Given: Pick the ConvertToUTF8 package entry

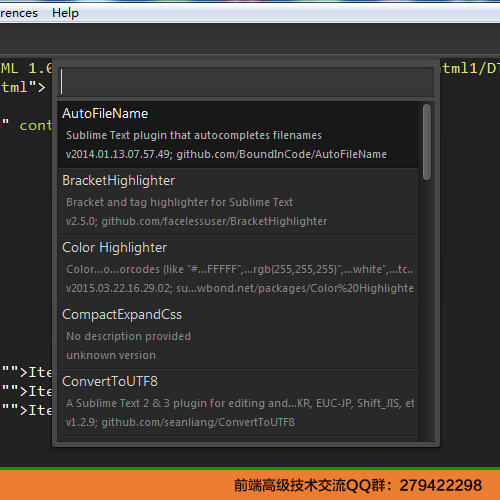Looking at the screenshot, I should pyautogui.click(x=238, y=403).
